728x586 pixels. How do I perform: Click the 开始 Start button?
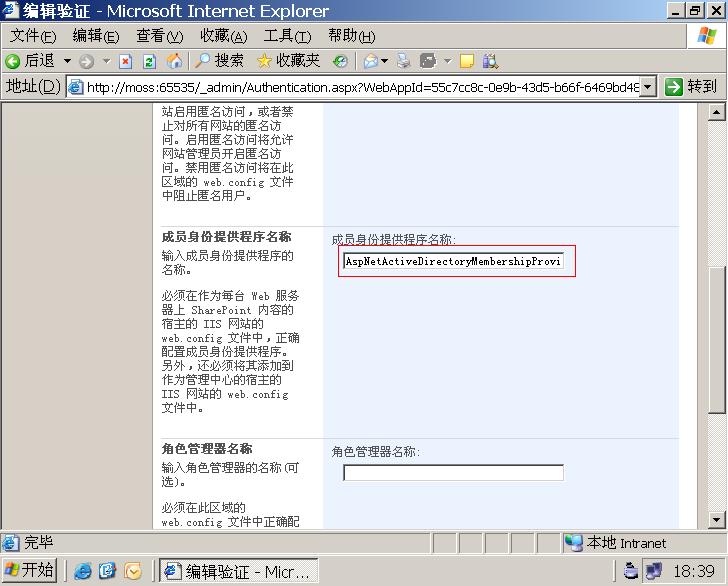point(29,570)
